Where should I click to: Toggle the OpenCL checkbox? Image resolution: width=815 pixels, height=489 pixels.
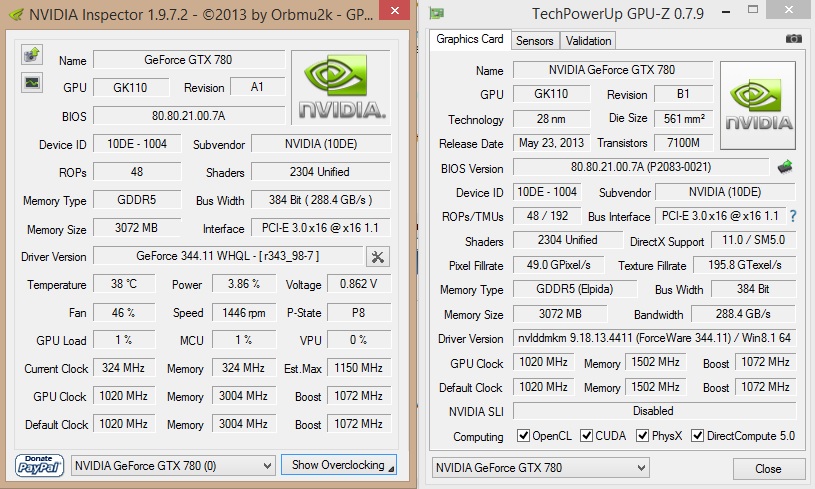[523, 435]
